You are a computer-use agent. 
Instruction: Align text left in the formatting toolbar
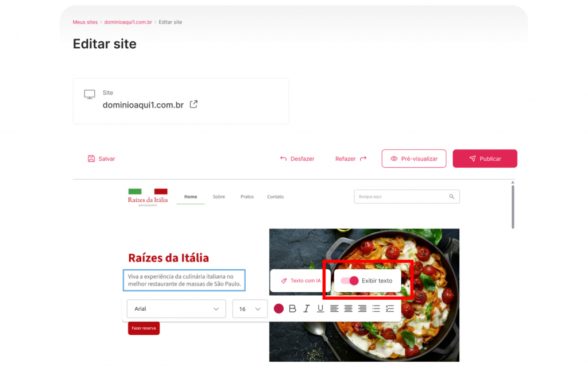click(x=334, y=308)
